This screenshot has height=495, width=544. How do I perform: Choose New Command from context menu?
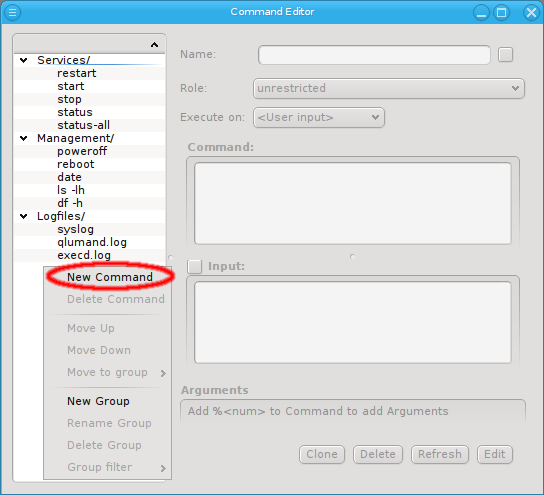pyautogui.click(x=110, y=277)
